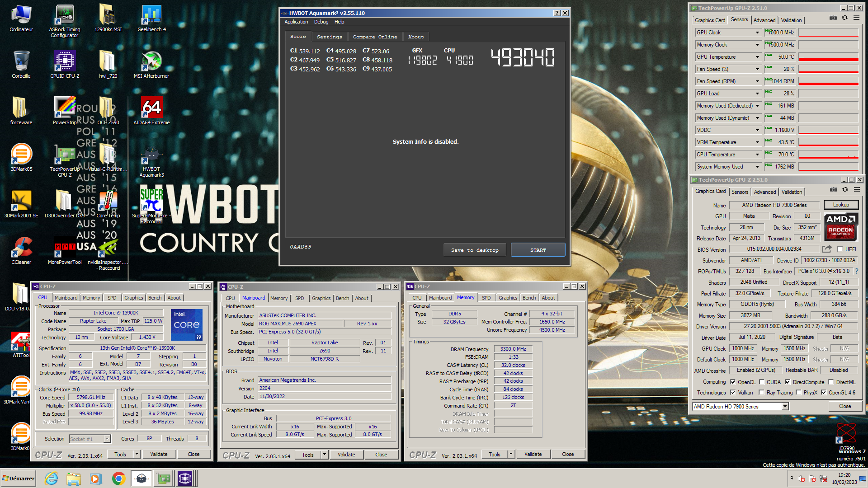Toggle the DirectML checkbox
The height and width of the screenshot is (488, 868).
point(831,382)
